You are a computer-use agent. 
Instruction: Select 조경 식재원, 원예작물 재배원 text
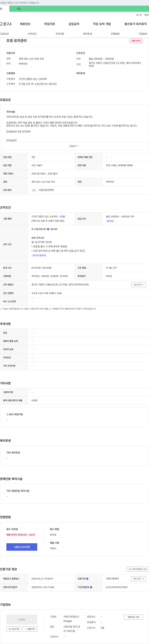click(119, 165)
